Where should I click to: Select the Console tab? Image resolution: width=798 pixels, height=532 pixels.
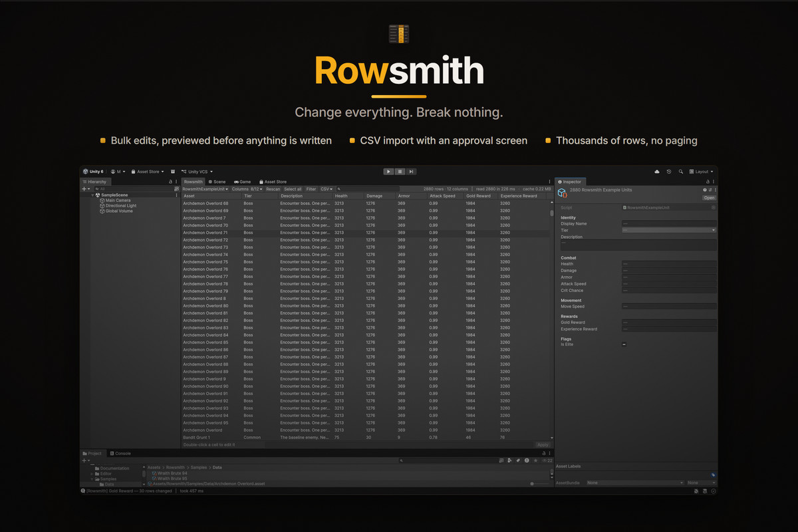(120, 454)
